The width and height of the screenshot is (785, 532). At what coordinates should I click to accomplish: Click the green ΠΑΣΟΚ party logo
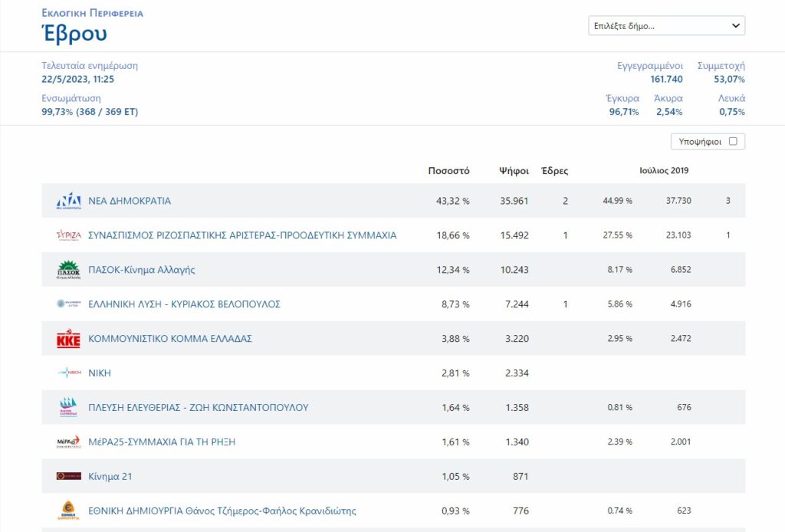coord(68,270)
